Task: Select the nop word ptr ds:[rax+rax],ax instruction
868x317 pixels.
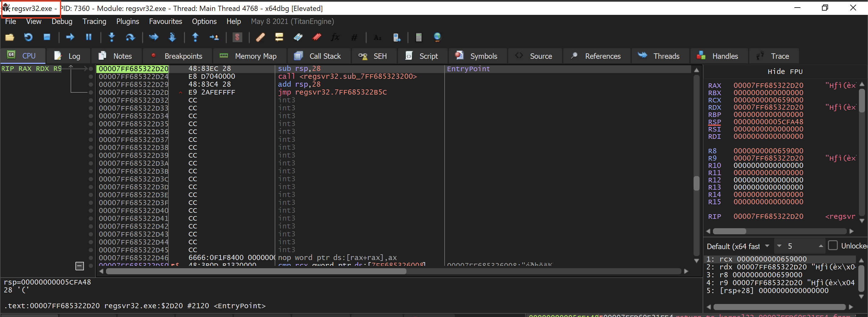Action: [337, 258]
